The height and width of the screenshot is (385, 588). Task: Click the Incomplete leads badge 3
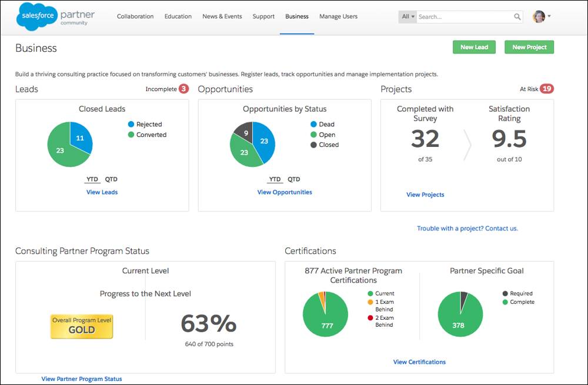click(x=183, y=89)
